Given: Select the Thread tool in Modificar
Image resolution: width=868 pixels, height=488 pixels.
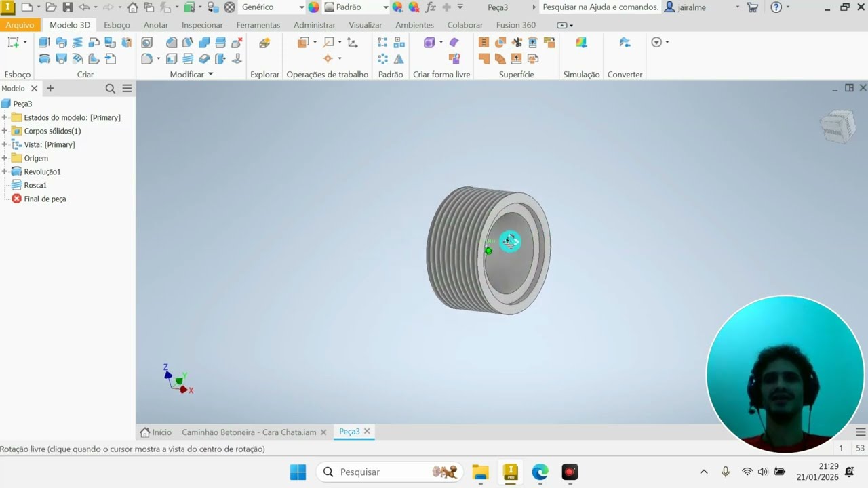Looking at the screenshot, I should click(188, 59).
